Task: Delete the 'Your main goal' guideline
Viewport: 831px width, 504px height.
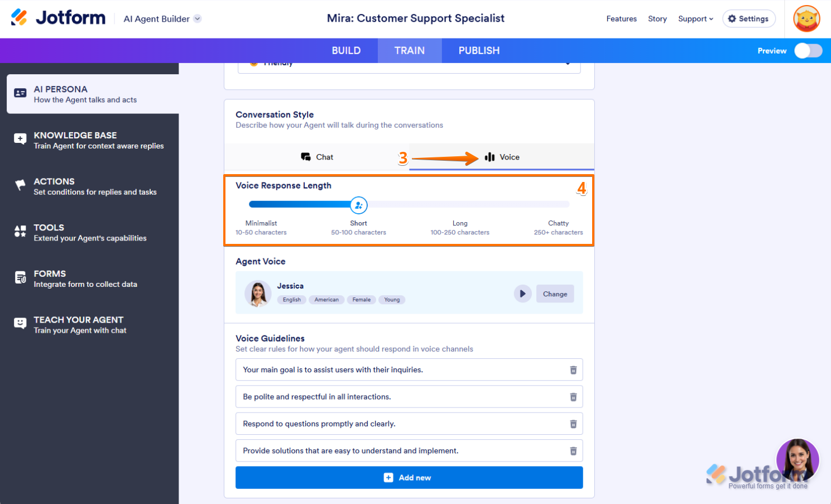Action: tap(573, 370)
